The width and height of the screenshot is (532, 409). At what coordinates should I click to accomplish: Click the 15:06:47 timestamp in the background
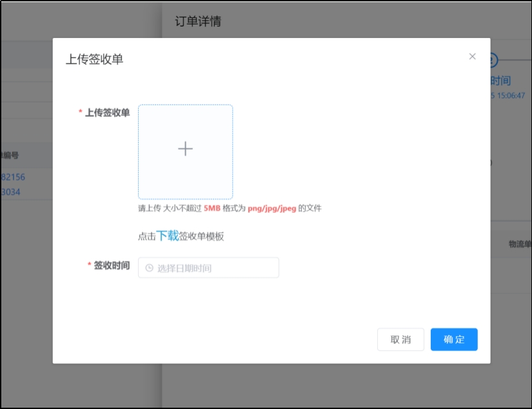click(509, 95)
